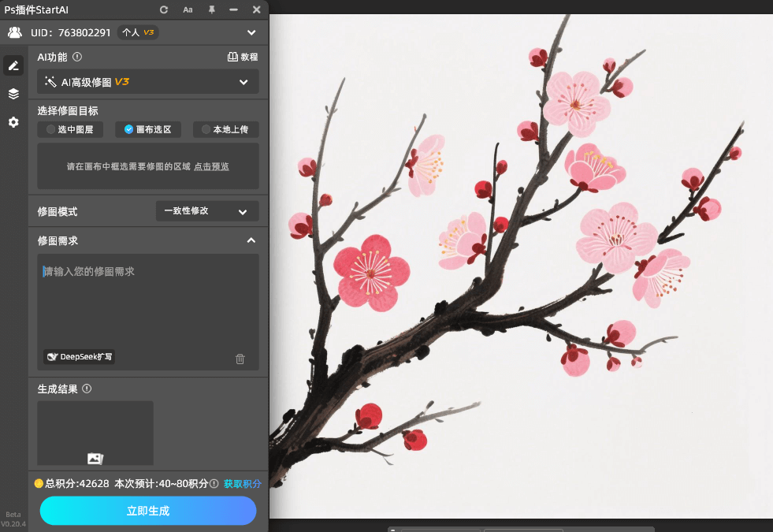The image size is (773, 532).
Task: Click the trash icon to clear prompt
Action: (x=240, y=359)
